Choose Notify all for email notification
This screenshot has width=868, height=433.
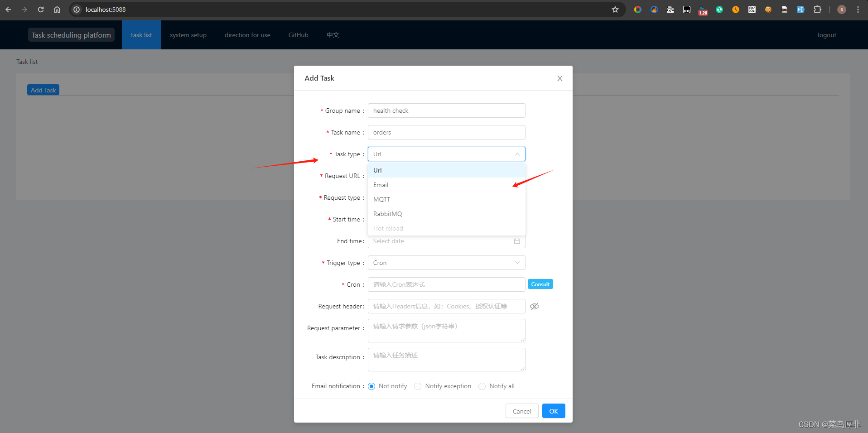[482, 386]
